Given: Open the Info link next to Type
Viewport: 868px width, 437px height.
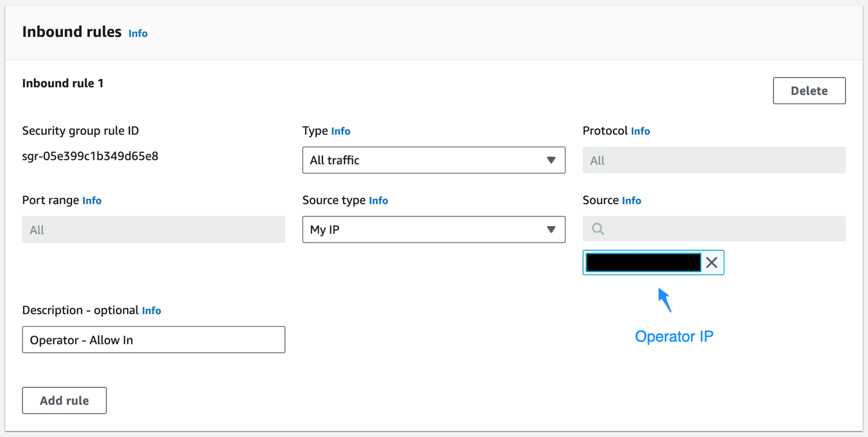Looking at the screenshot, I should point(341,131).
